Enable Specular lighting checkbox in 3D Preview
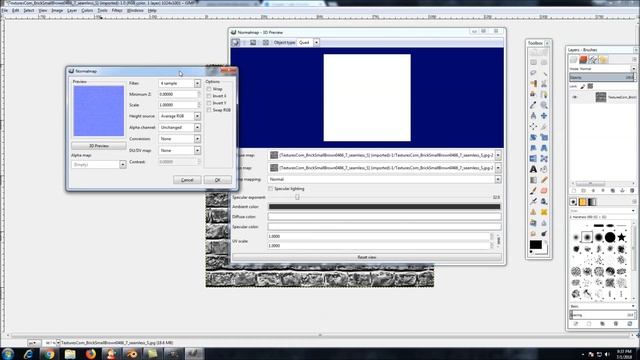The image size is (640, 360). [270, 189]
